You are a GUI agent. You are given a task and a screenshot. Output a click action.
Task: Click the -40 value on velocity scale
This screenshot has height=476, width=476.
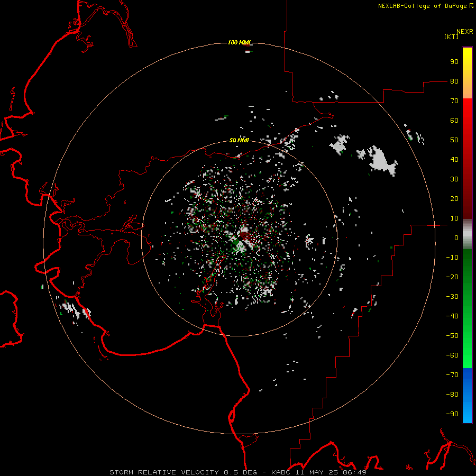click(452, 316)
